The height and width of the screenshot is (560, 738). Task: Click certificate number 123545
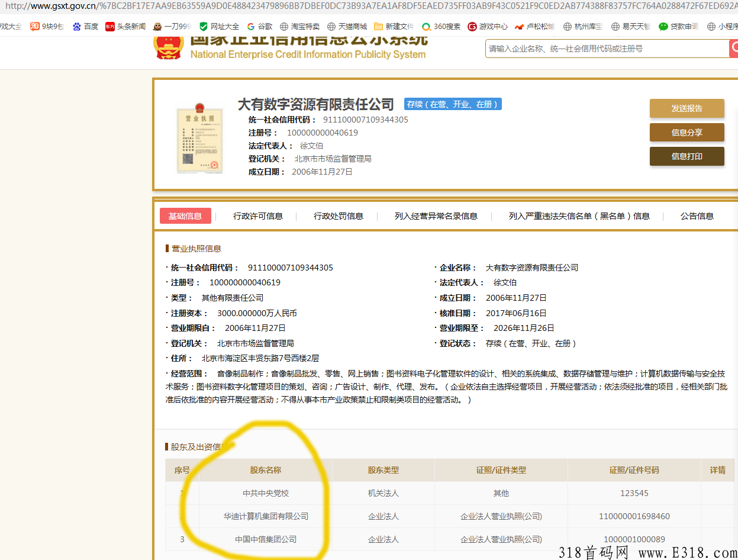634,493
